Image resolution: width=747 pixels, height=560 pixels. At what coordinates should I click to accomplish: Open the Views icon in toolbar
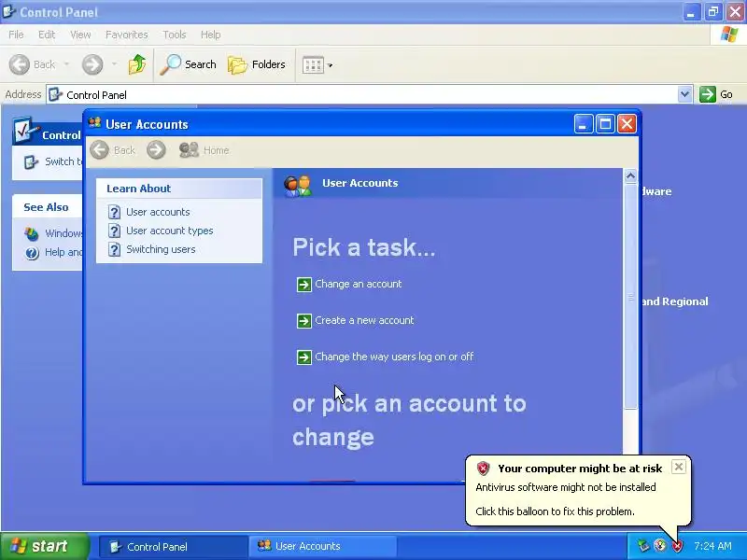(x=313, y=64)
